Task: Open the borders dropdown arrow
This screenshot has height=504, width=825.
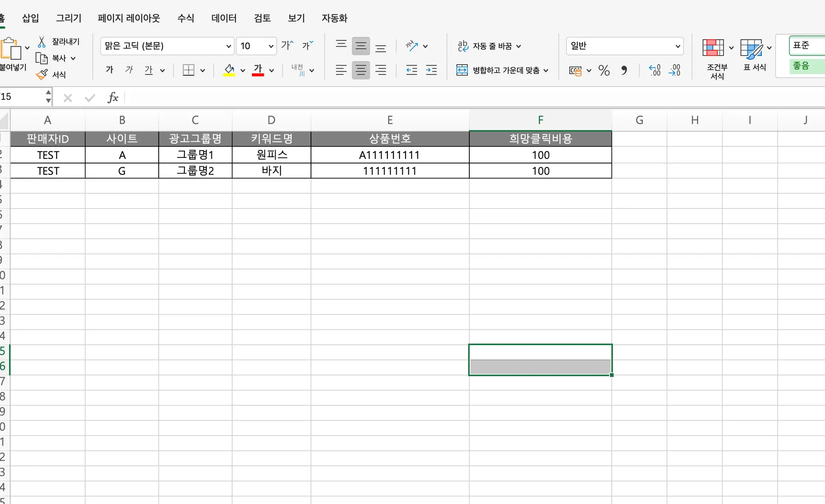Action: 203,70
